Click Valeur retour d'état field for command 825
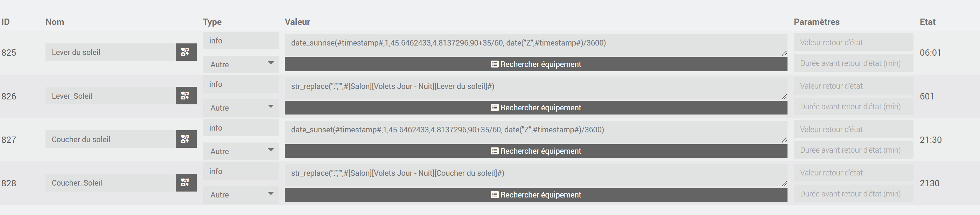Viewport: 980px width, 215px height. click(x=853, y=42)
